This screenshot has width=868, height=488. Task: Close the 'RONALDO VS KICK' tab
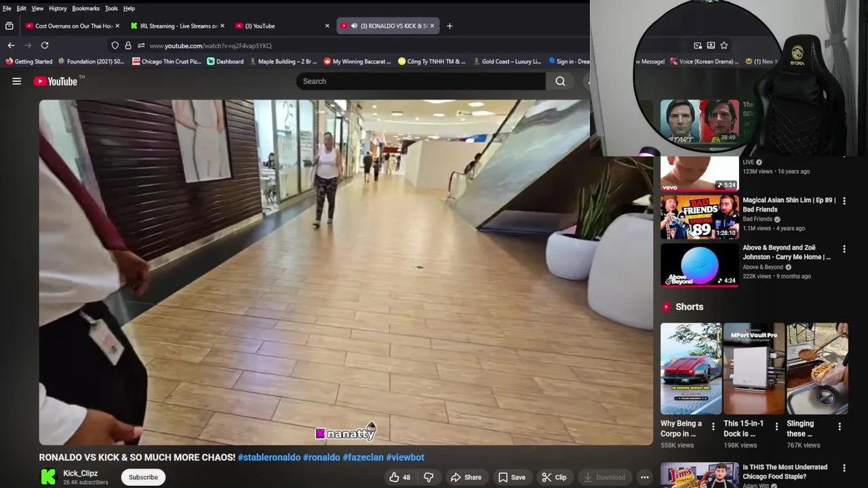(432, 26)
